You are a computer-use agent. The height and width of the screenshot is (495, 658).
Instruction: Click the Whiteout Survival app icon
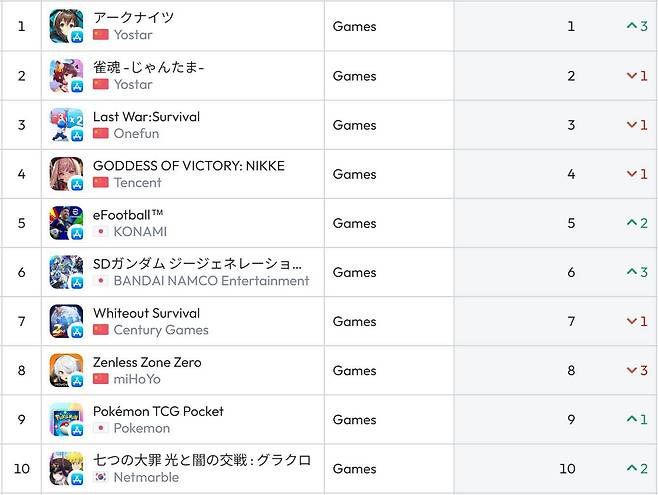pyautogui.click(x=66, y=321)
